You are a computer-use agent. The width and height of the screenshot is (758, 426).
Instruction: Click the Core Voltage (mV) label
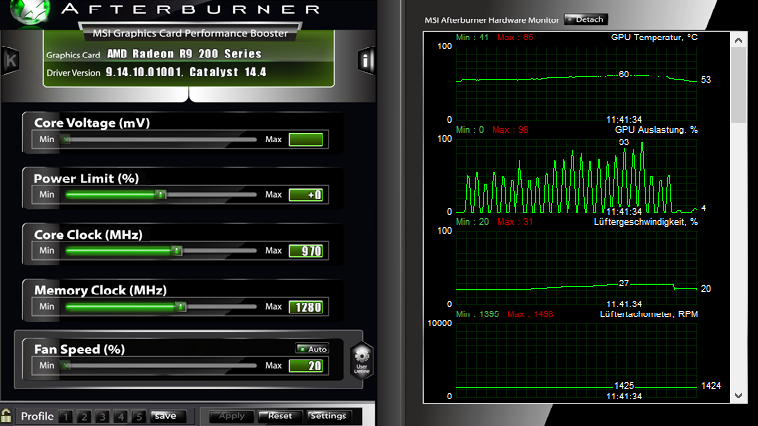click(92, 123)
